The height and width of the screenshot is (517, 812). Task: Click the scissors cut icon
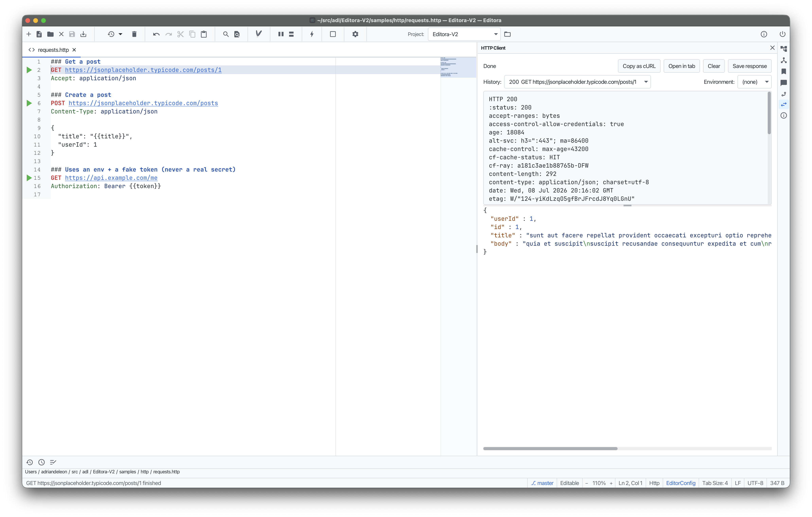[x=180, y=34]
